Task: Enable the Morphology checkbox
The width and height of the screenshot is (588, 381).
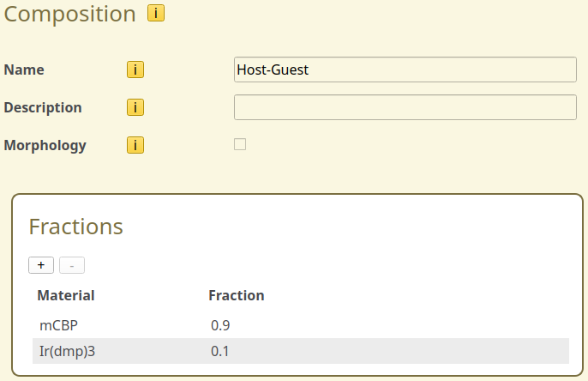Action: pyautogui.click(x=240, y=144)
